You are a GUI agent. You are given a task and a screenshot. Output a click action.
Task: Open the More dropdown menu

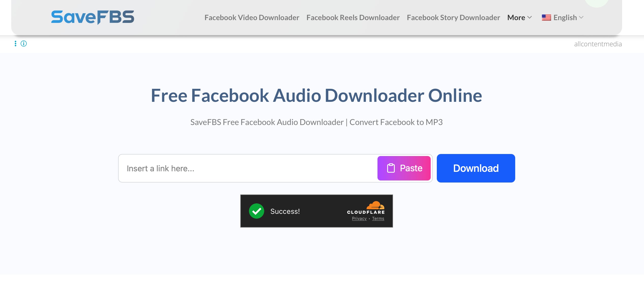[519, 17]
